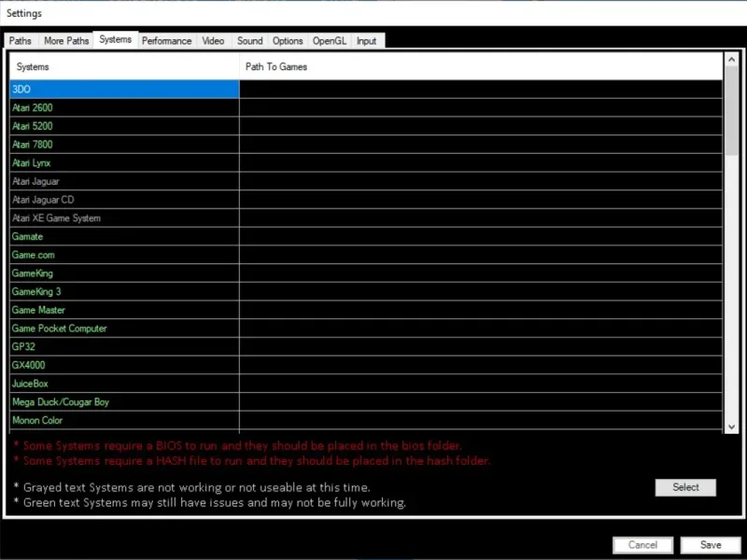Select Game Master in the list
Viewport: 747px width, 560px height.
point(124,310)
